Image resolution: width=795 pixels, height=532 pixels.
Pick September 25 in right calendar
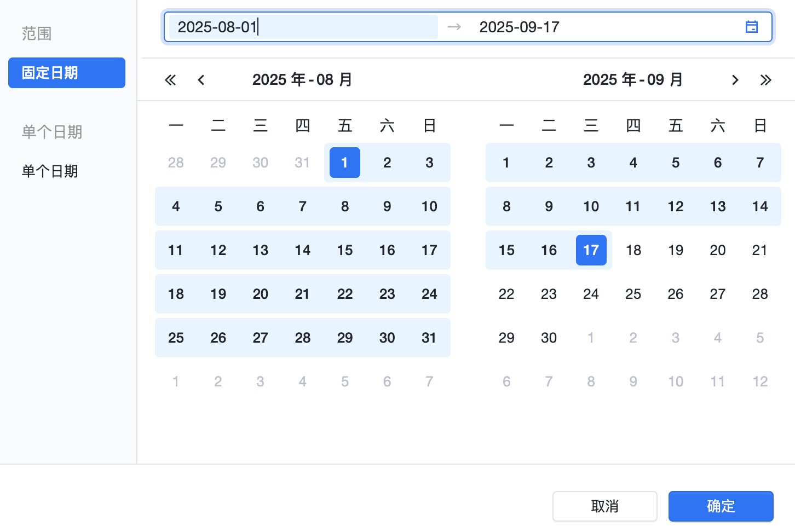(633, 294)
